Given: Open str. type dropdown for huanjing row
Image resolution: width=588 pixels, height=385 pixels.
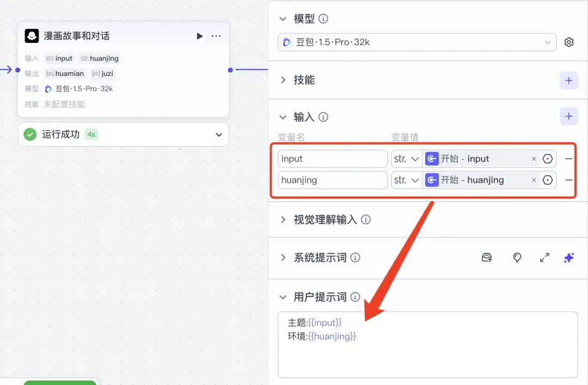Looking at the screenshot, I should click(407, 180).
